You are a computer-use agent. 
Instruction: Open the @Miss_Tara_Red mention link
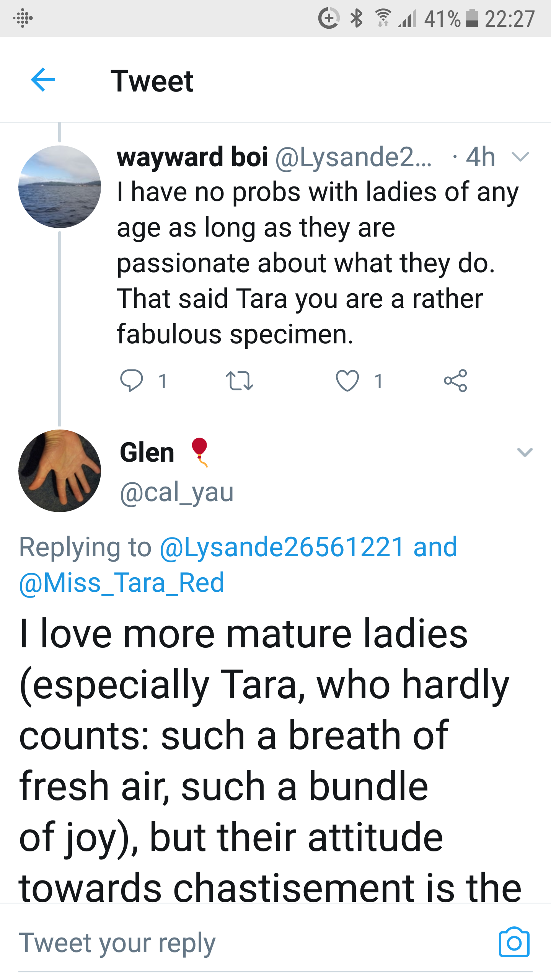click(x=122, y=583)
